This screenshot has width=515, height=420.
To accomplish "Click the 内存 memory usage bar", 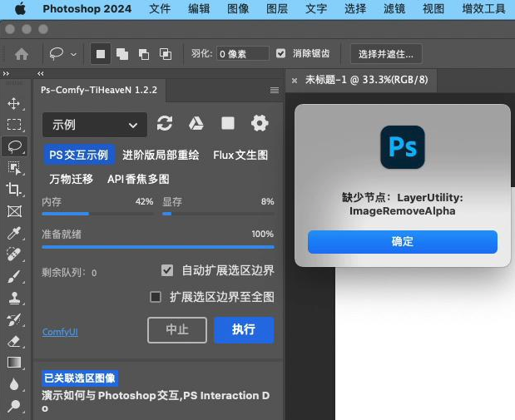I will [x=97, y=214].
